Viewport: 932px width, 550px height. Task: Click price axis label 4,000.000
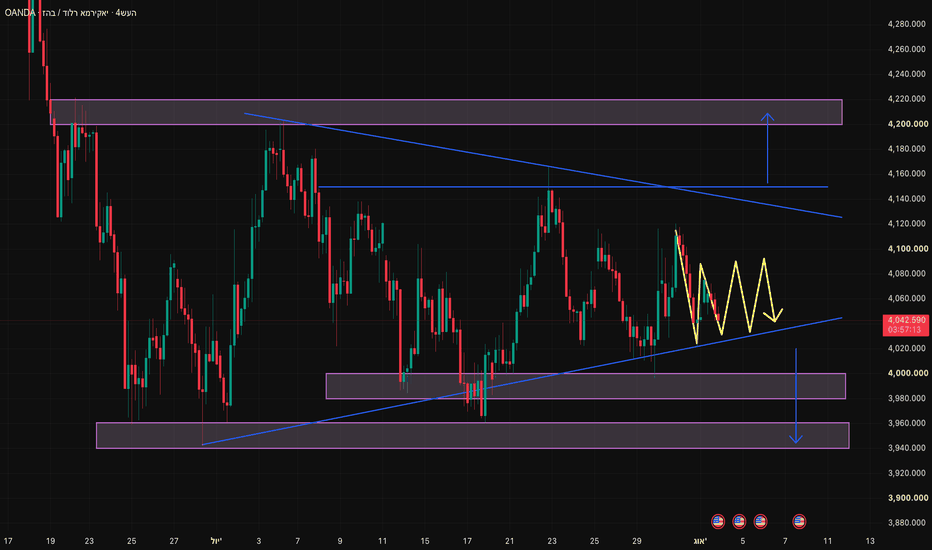(x=907, y=373)
